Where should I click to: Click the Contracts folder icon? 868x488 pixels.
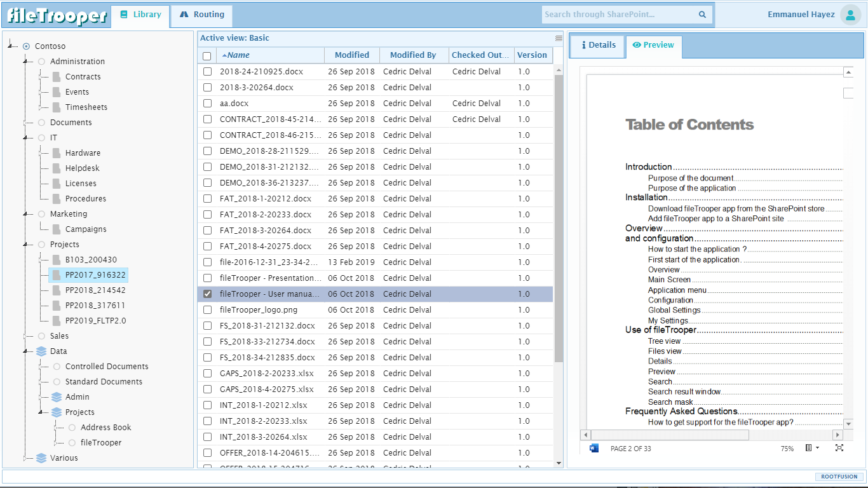57,77
